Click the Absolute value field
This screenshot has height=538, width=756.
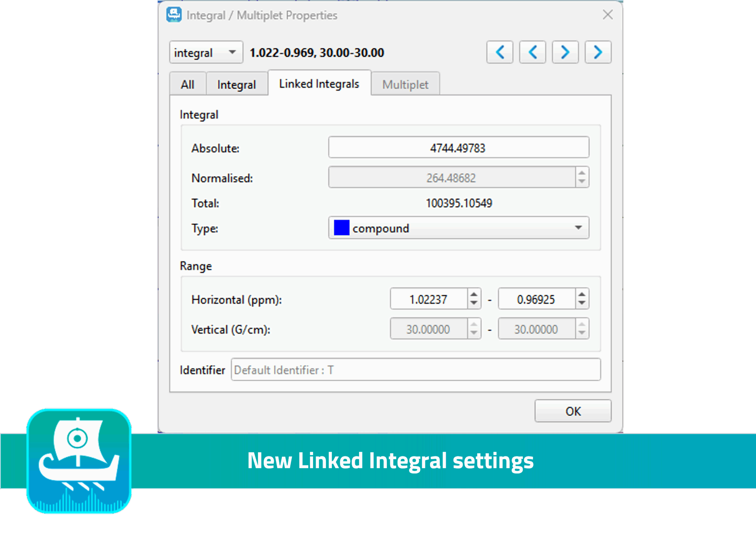459,147
